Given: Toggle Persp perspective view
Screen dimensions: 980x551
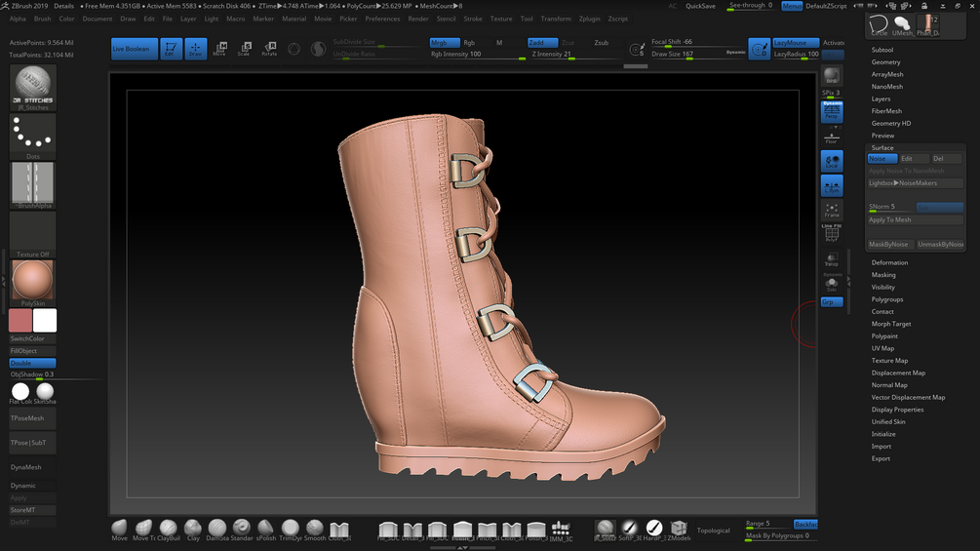Looking at the screenshot, I should pos(832,111).
